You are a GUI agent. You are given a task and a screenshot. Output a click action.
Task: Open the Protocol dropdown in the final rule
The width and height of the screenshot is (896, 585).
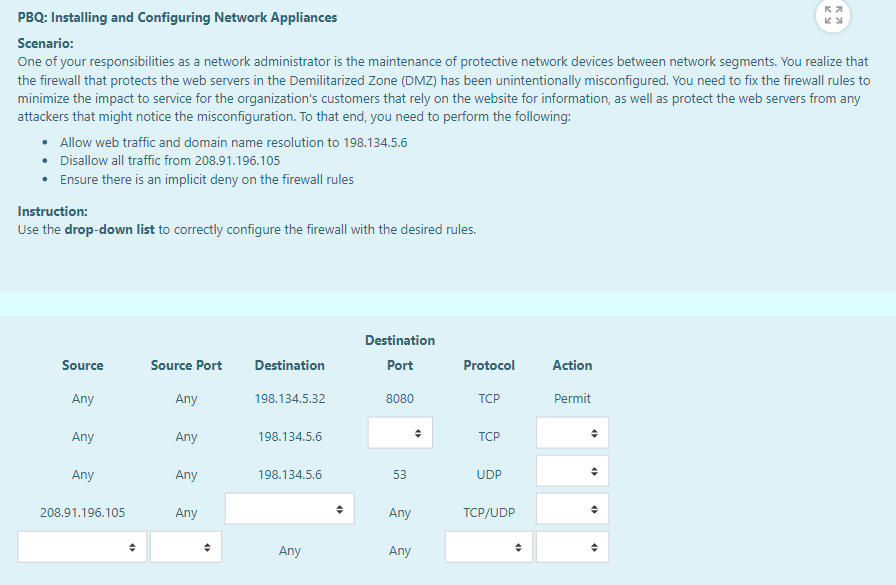click(488, 547)
